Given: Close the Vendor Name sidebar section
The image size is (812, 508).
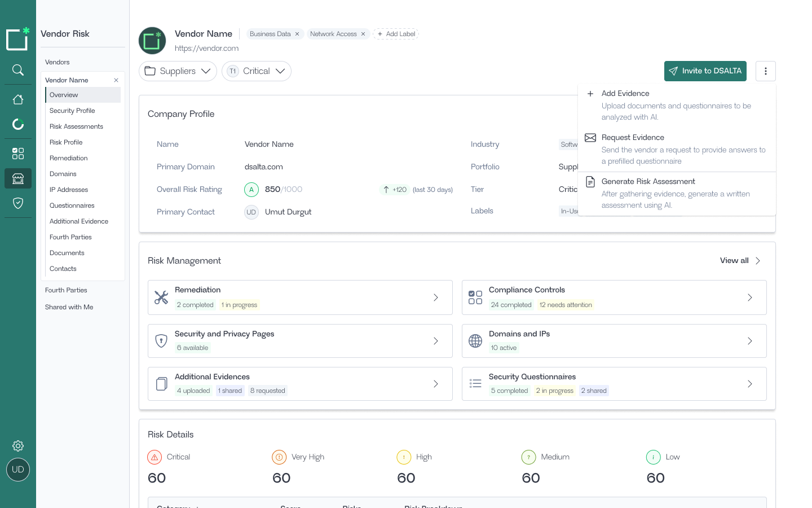Looking at the screenshot, I should pos(116,80).
